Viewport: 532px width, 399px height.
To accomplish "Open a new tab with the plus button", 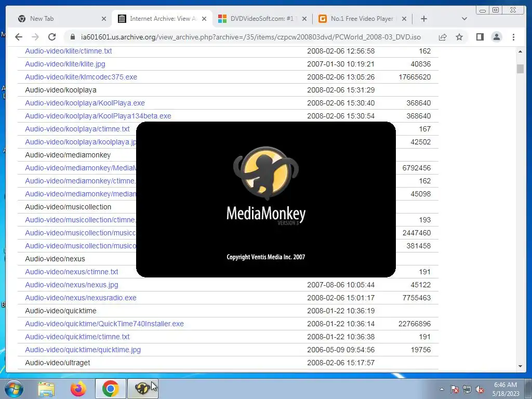I will coord(424,19).
